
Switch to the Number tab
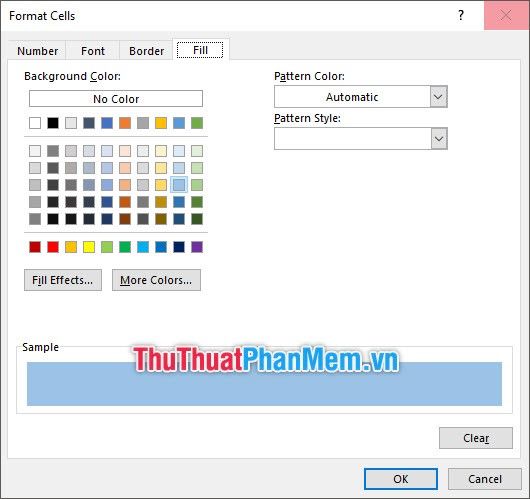click(37, 51)
